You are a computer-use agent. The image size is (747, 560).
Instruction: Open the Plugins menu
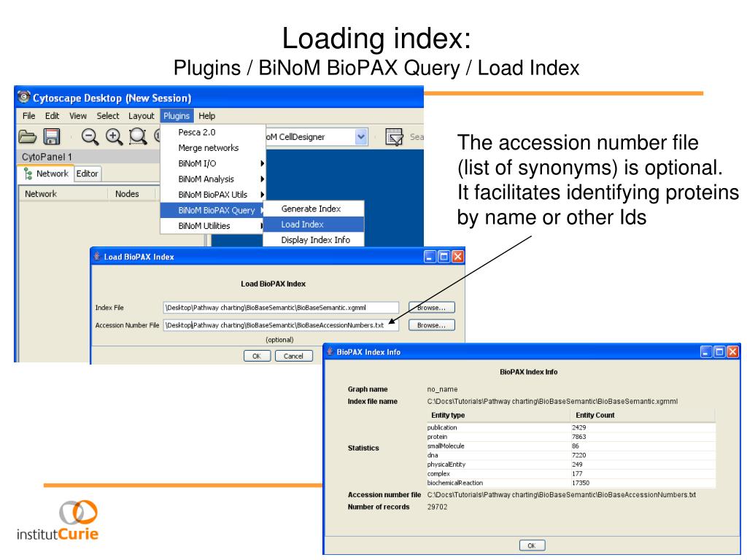pyautogui.click(x=177, y=116)
